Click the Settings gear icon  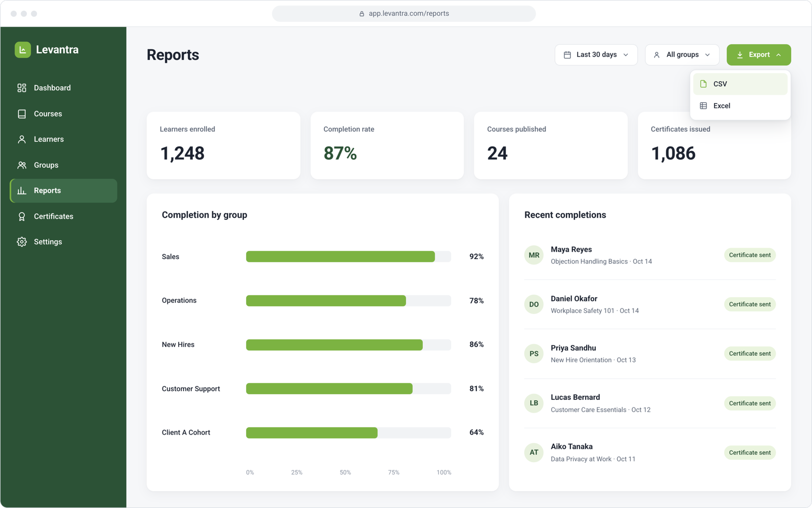[x=22, y=242]
